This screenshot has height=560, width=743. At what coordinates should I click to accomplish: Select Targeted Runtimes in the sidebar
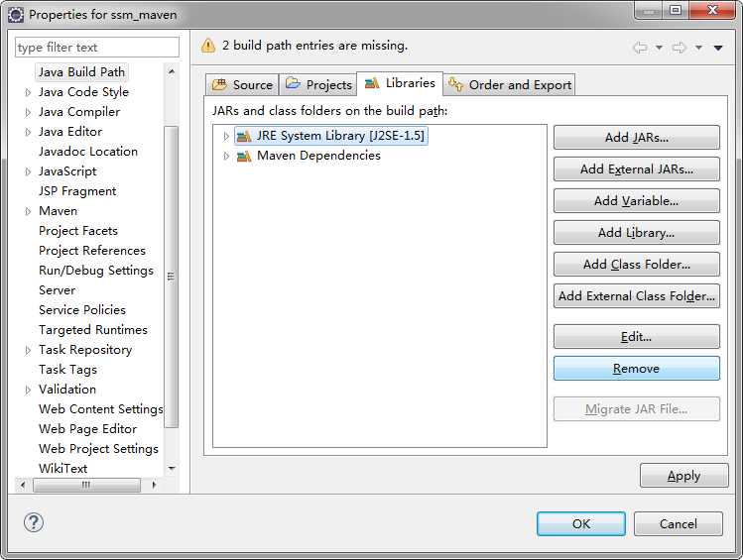(92, 329)
